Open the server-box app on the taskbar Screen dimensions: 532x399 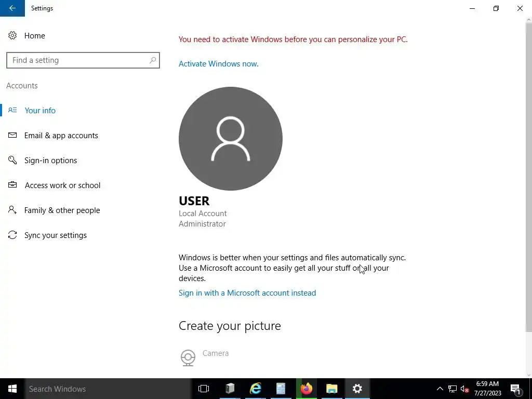click(230, 389)
